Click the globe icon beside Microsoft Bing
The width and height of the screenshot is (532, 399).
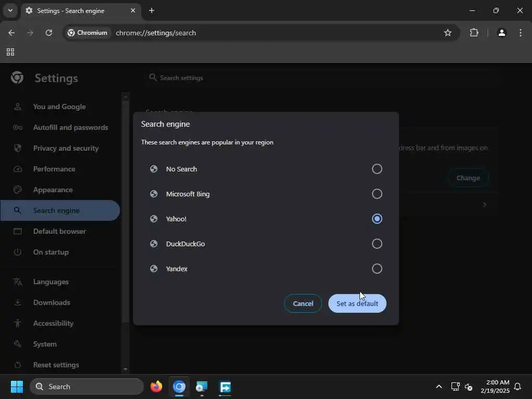(154, 194)
